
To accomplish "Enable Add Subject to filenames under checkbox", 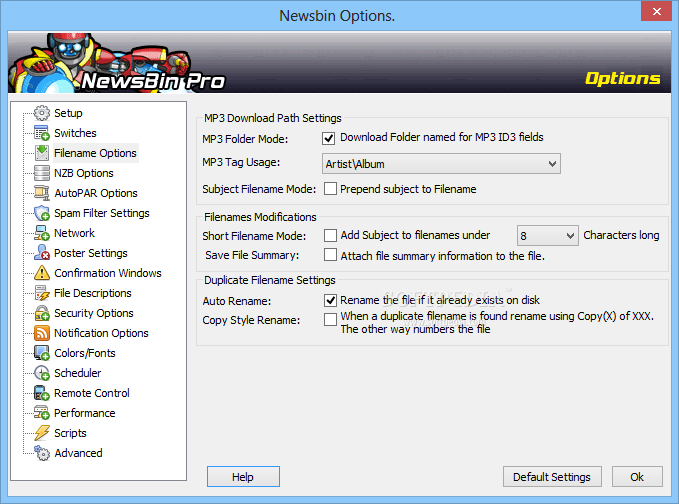I will pos(330,236).
